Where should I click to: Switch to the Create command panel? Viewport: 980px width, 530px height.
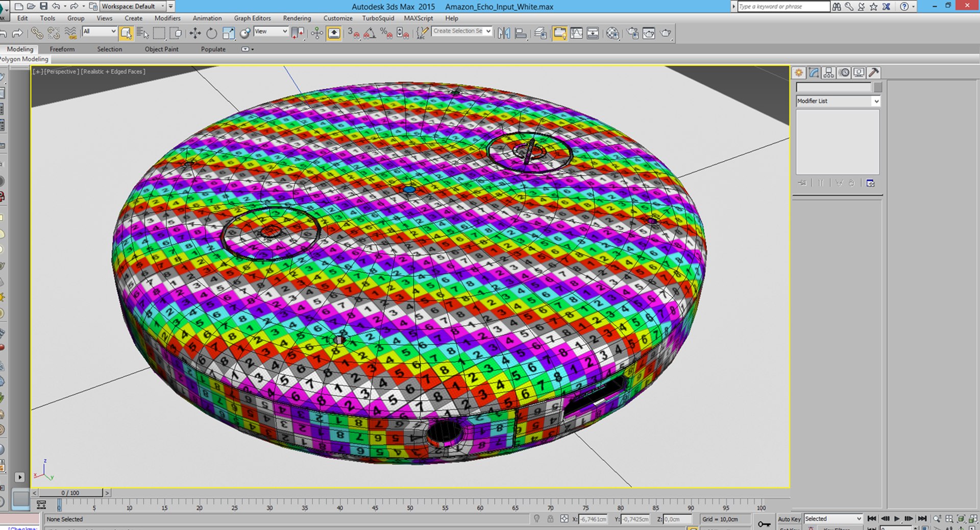[799, 73]
